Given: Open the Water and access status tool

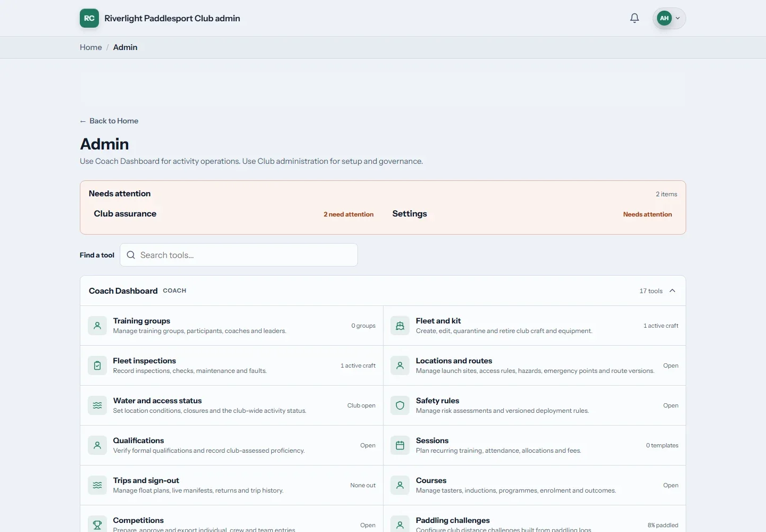Looking at the screenshot, I should (x=231, y=405).
